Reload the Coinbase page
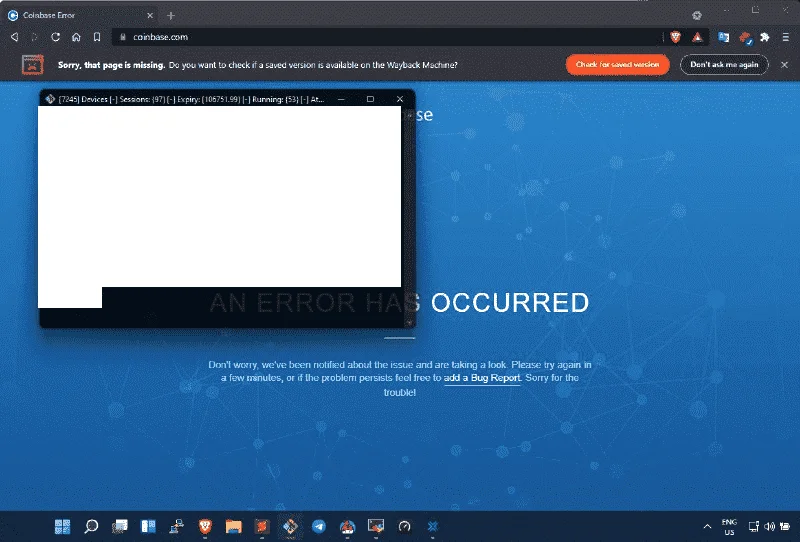Viewport: 800px width, 542px height. tap(56, 37)
